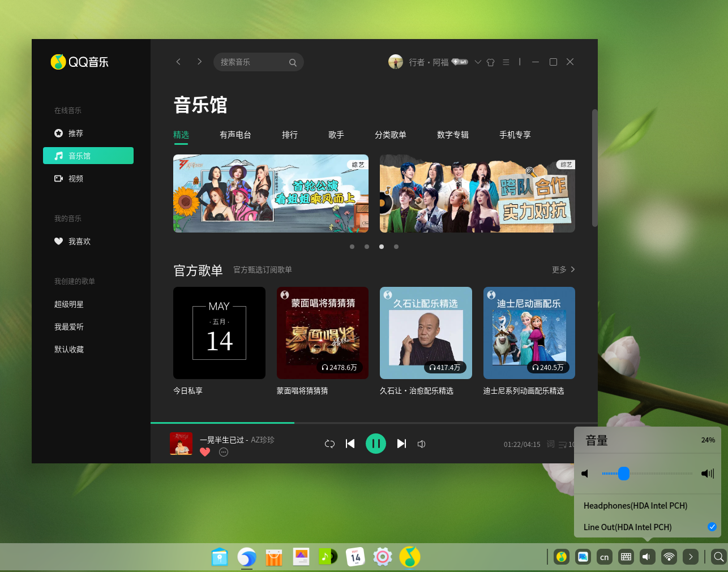
Task: Open the calendar app in the dock
Action: pyautogui.click(x=356, y=557)
